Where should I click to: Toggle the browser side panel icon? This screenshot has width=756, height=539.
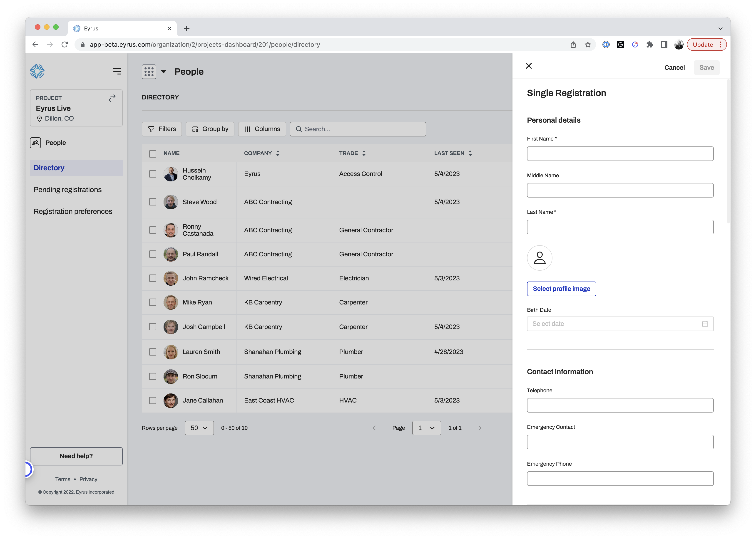tap(664, 45)
